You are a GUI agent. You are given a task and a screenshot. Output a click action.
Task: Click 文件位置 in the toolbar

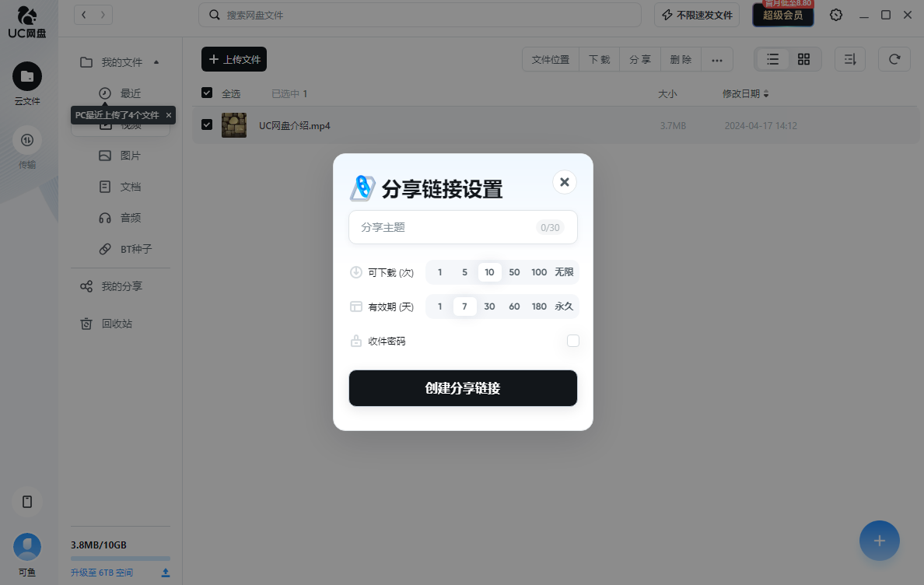(551, 59)
